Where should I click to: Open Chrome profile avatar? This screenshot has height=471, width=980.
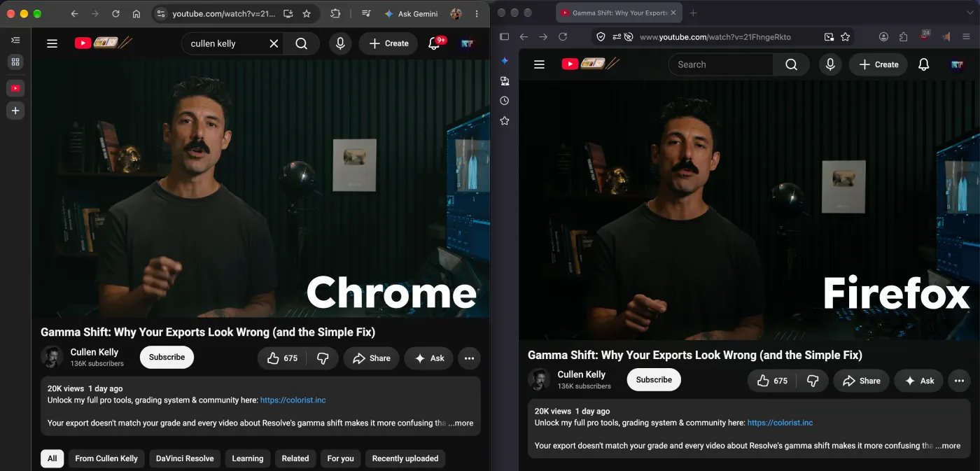(x=456, y=13)
